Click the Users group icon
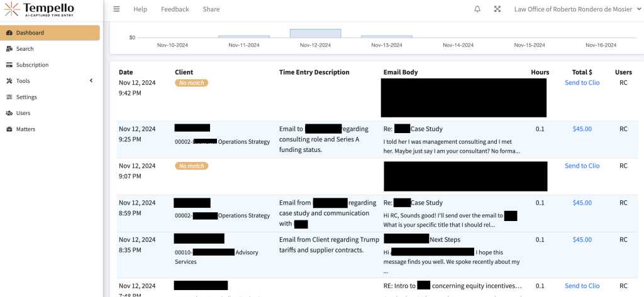The image size is (644, 297). click(x=9, y=113)
